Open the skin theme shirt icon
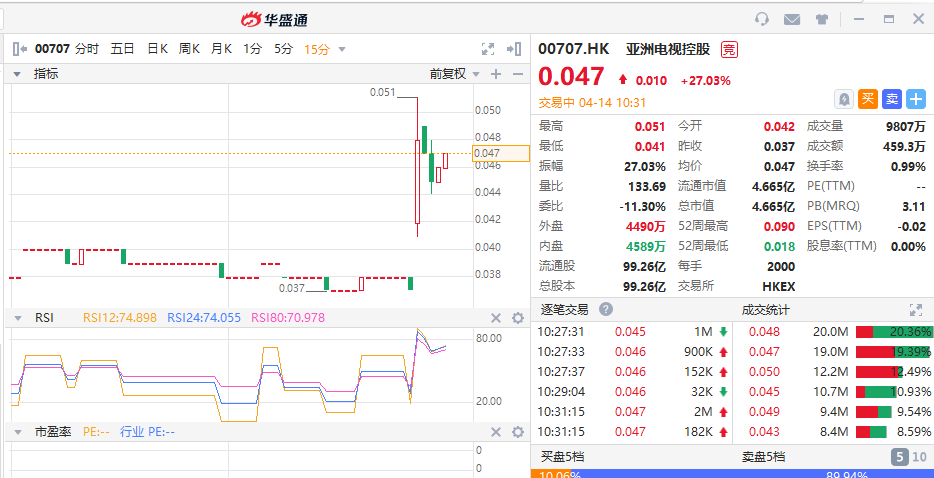Viewport: 934px width, 478px height. tap(822, 19)
